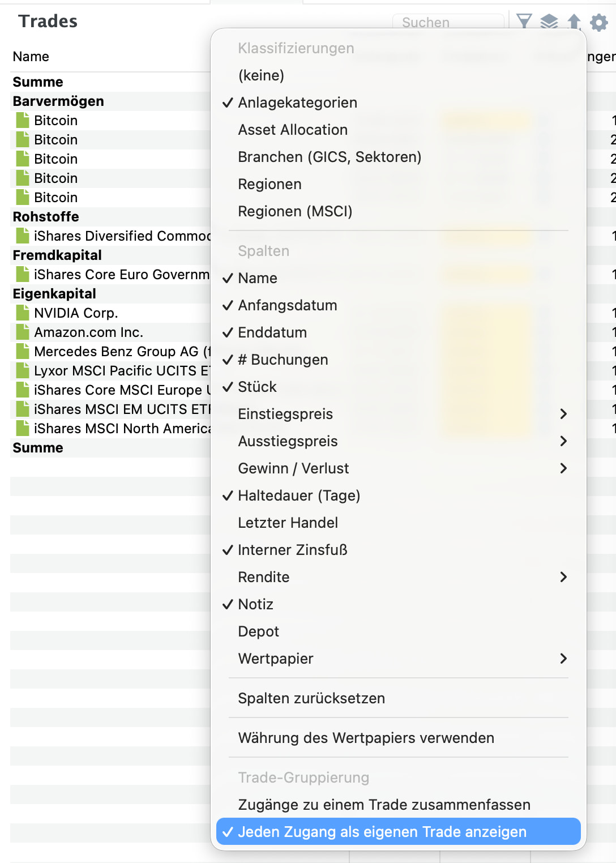Open the filter funnel icon
The width and height of the screenshot is (616, 863).
pyautogui.click(x=524, y=22)
